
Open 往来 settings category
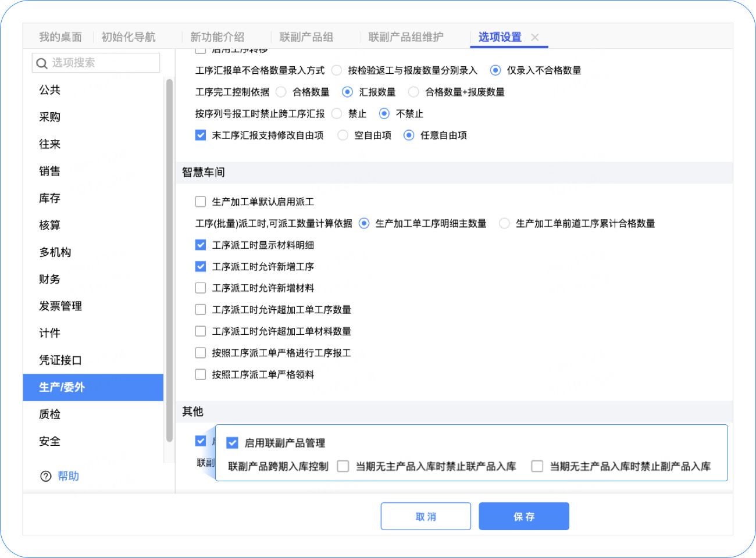93,144
